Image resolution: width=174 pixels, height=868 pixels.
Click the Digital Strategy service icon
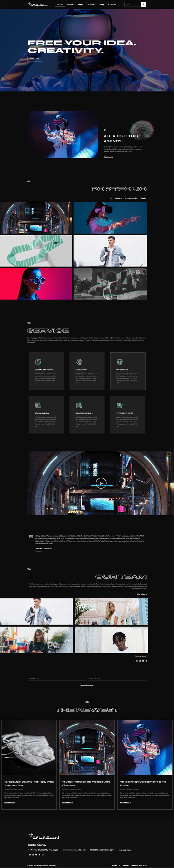38,362
